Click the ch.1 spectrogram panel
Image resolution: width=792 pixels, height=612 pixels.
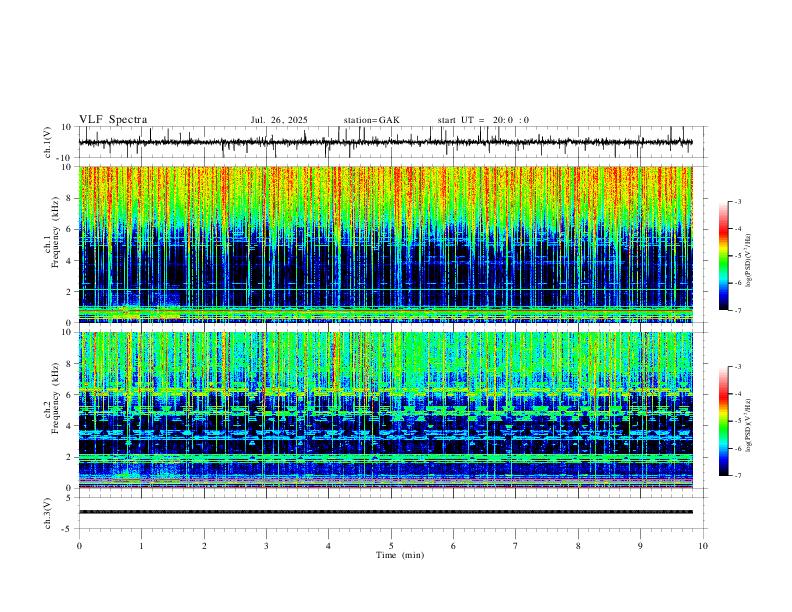[x=385, y=244]
